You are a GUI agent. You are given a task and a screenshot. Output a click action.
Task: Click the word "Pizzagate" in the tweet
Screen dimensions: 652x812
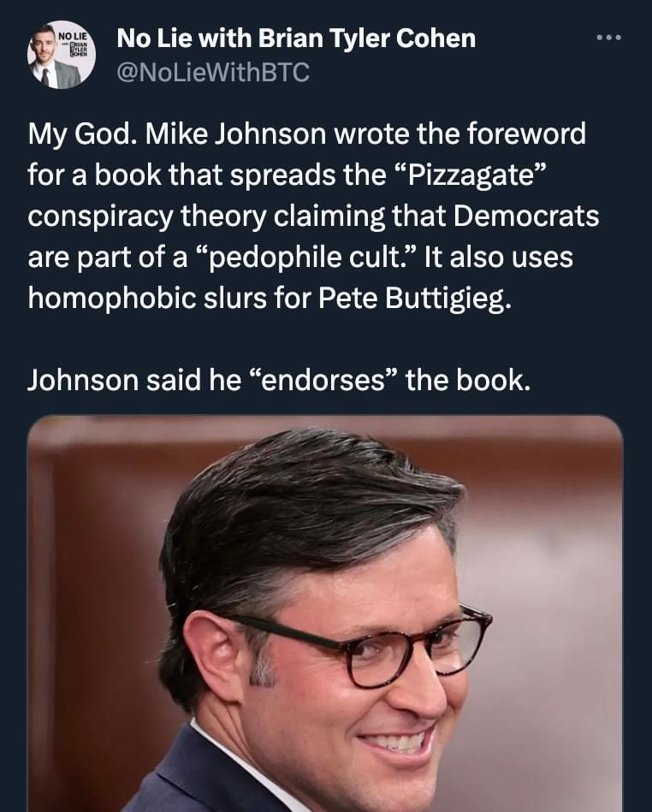471,175
